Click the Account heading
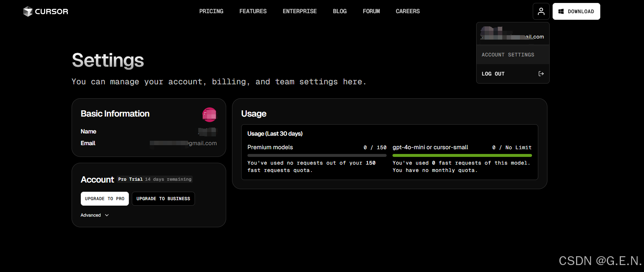The width and height of the screenshot is (644, 272). pyautogui.click(x=97, y=180)
